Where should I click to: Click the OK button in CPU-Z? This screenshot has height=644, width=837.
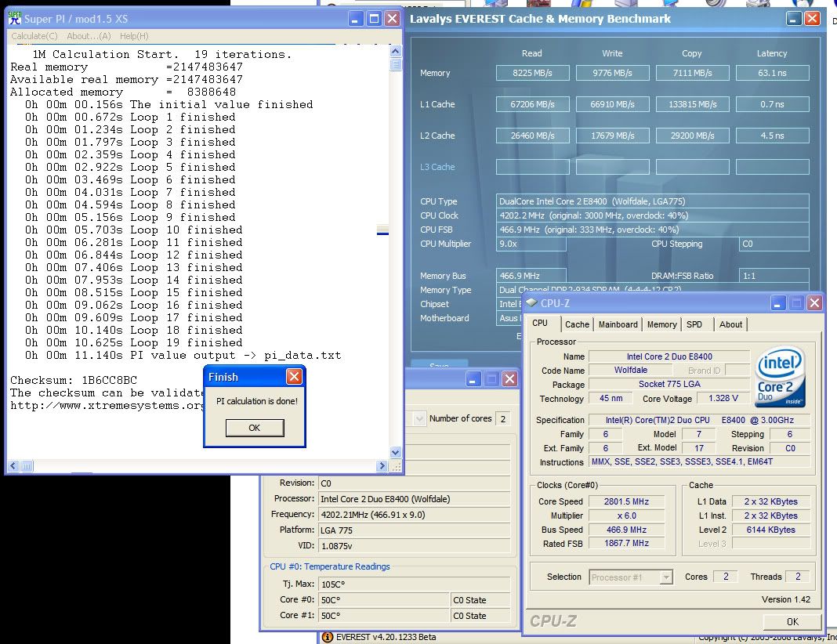792,621
